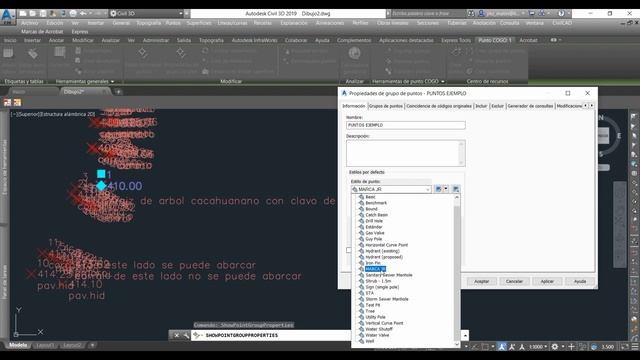The width and height of the screenshot is (640, 360).
Task: Select Basic in the style list
Action: pyautogui.click(x=370, y=197)
